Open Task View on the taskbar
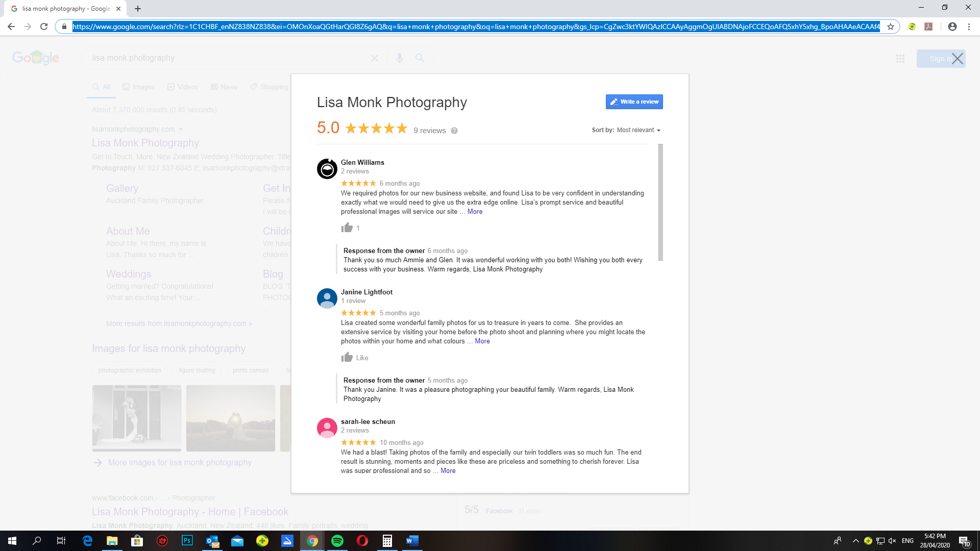The image size is (980, 551). pos(61,541)
